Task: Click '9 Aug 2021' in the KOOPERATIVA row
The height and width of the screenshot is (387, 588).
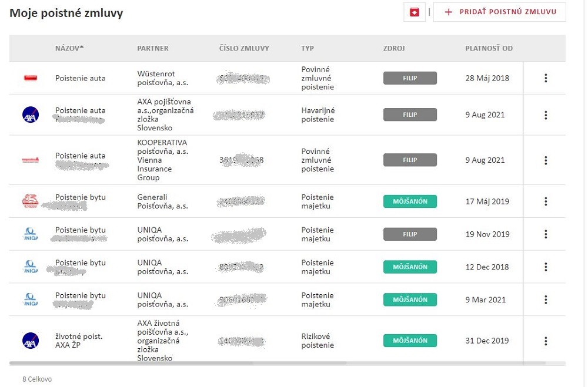Action: pyautogui.click(x=485, y=160)
